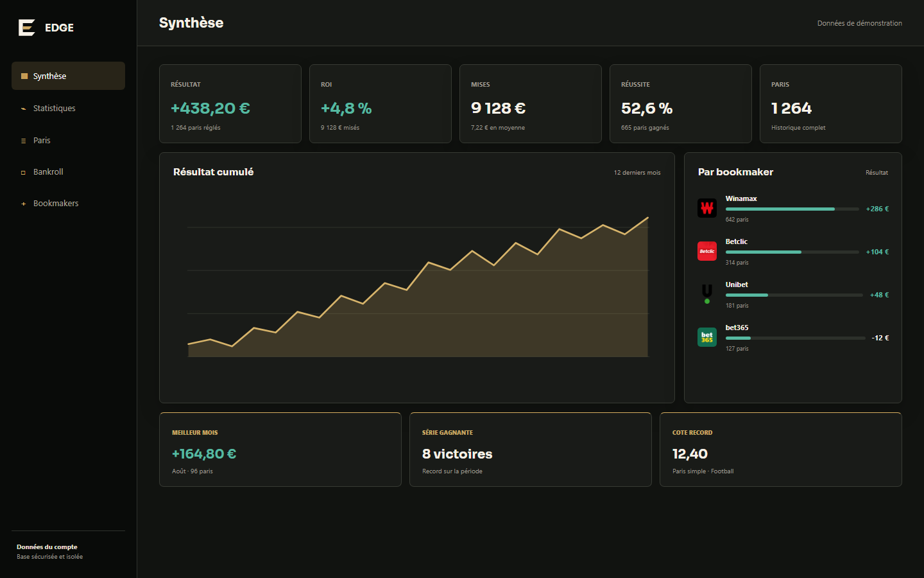Click 'Paris simple · Football' caption

point(703,471)
